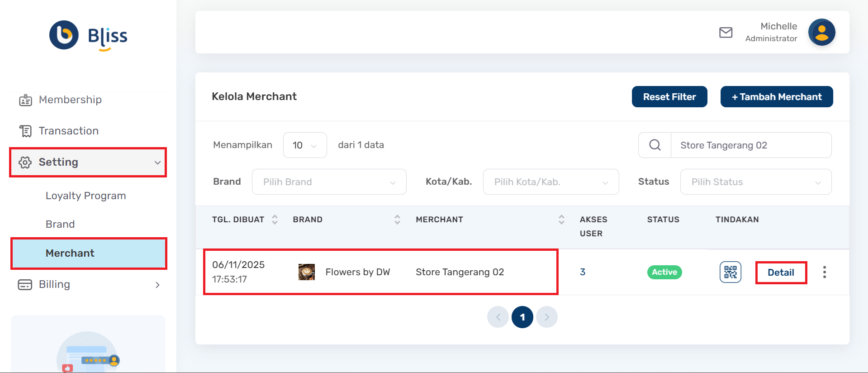Open the Pilih Kota/Kab. dropdown

pyautogui.click(x=550, y=182)
